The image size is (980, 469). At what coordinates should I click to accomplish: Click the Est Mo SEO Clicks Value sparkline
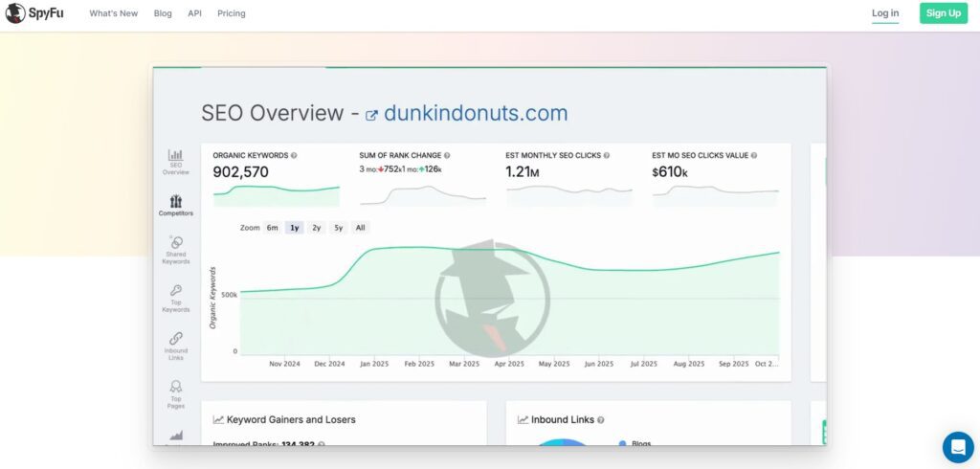click(716, 195)
